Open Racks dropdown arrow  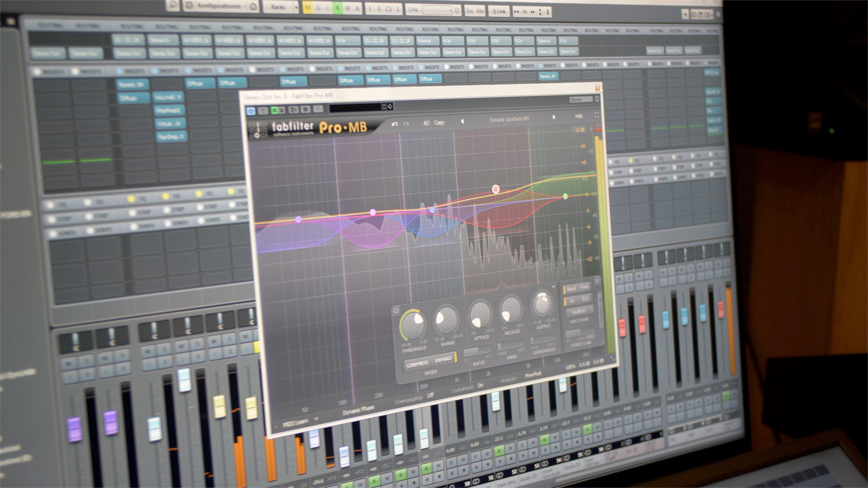[296, 7]
